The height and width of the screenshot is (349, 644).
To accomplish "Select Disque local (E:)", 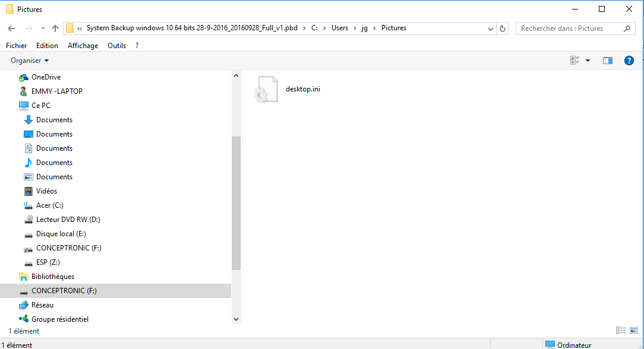I will pyautogui.click(x=61, y=234).
